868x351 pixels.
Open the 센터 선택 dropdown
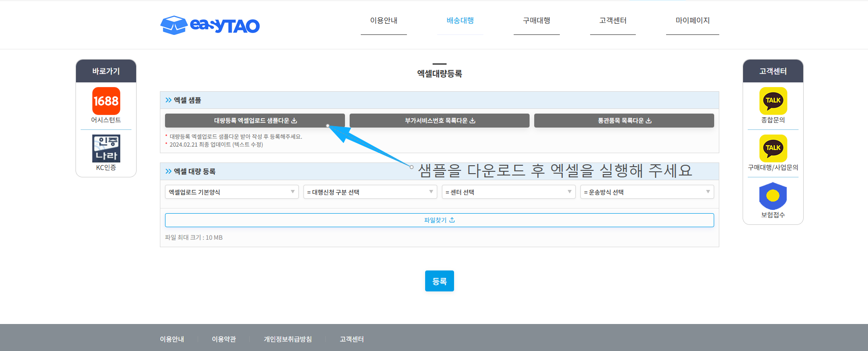508,192
